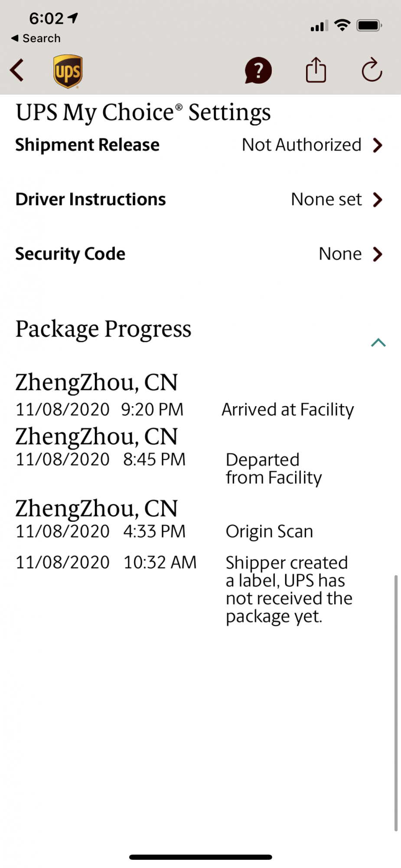This screenshot has width=401, height=868.
Task: Tap the Shipper created a label entry
Action: [289, 589]
